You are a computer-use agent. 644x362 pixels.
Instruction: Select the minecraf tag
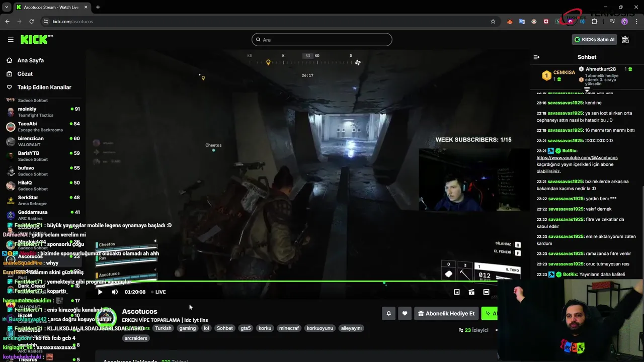click(289, 328)
